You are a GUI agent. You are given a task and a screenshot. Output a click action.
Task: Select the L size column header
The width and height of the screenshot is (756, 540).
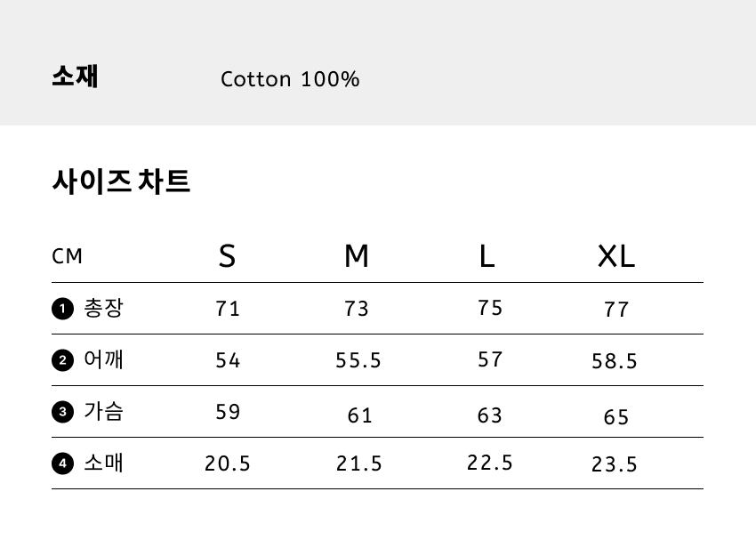(x=487, y=256)
